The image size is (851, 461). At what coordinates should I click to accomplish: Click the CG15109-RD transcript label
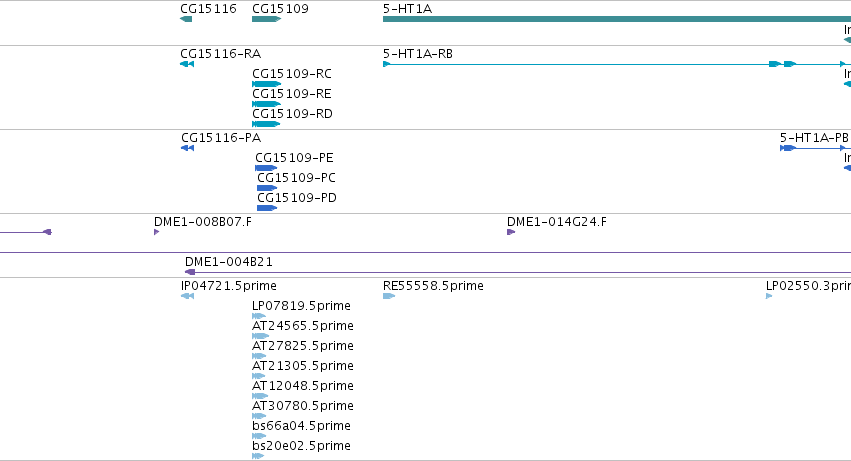[x=292, y=114]
